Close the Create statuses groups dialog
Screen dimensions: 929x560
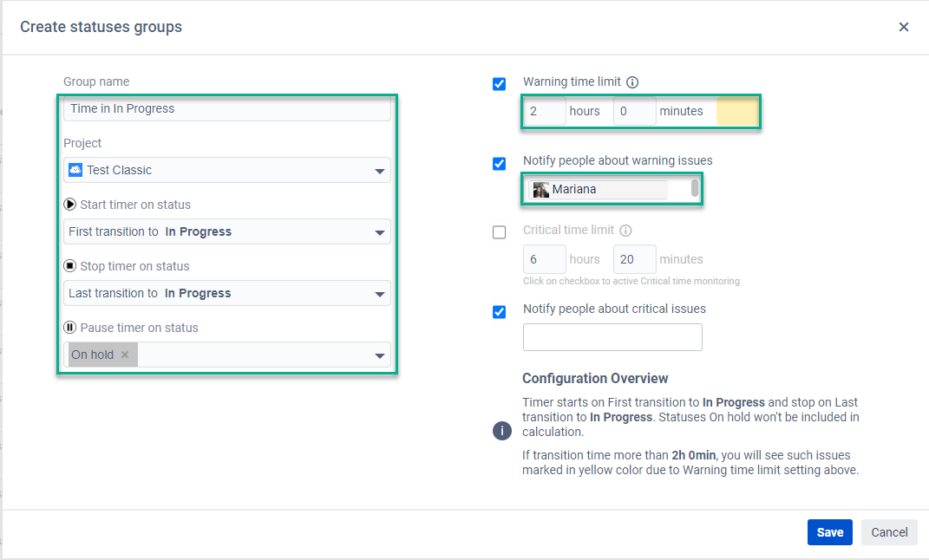(904, 27)
